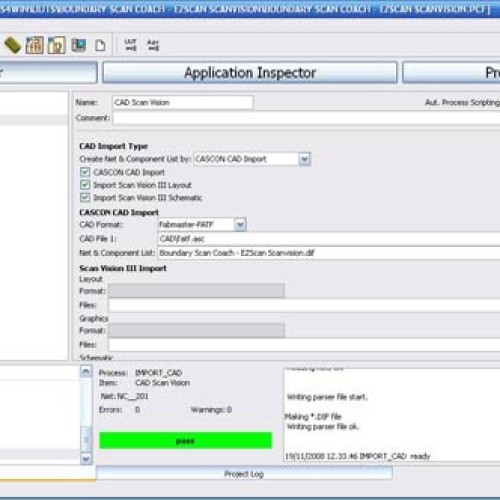Click the scrollbar thumb left of the pass bar
Screen dimensions: 500x500
pyautogui.click(x=86, y=439)
